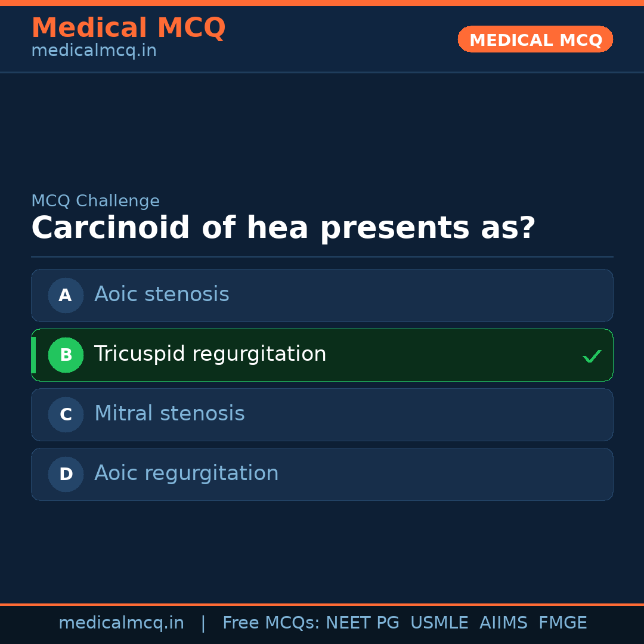Collapse the highlighted option B panel
The height and width of the screenshot is (644, 644).
[322, 355]
